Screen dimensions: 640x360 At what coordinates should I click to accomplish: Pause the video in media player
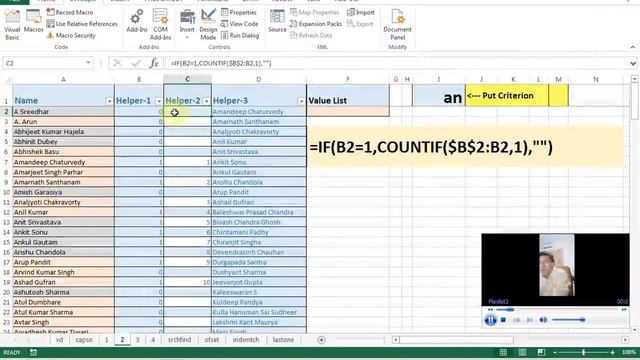point(491,320)
